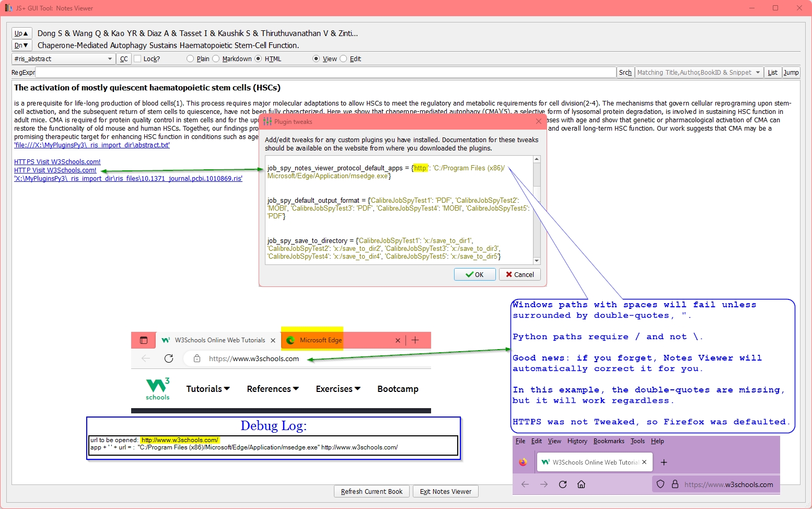Choose the View mode radio button
Image resolution: width=812 pixels, height=509 pixels.
point(316,59)
